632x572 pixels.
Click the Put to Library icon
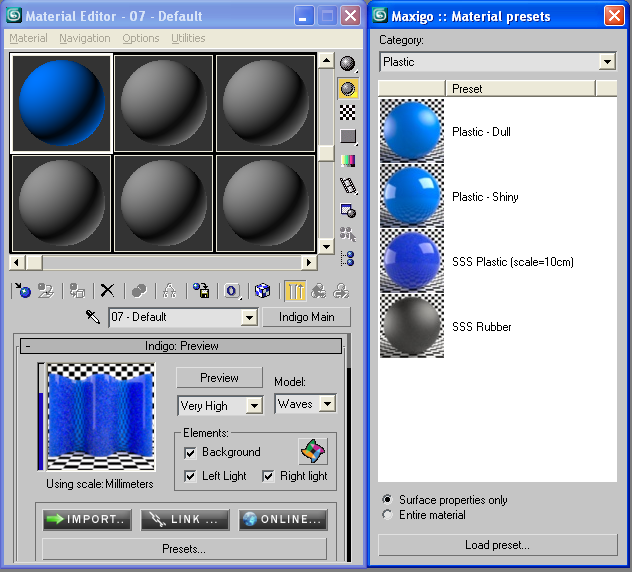[201, 291]
